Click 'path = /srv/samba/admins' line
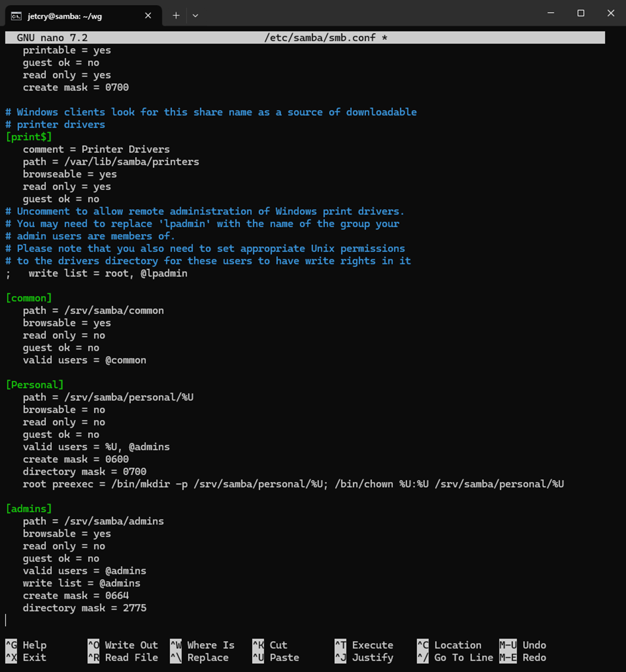Screen dimensions: 626x672 tap(93, 521)
